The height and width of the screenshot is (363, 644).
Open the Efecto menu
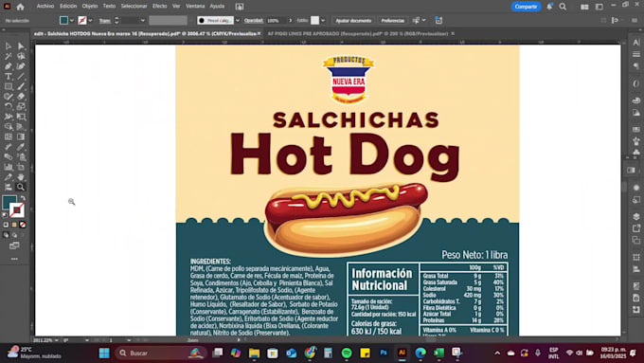pyautogui.click(x=160, y=7)
